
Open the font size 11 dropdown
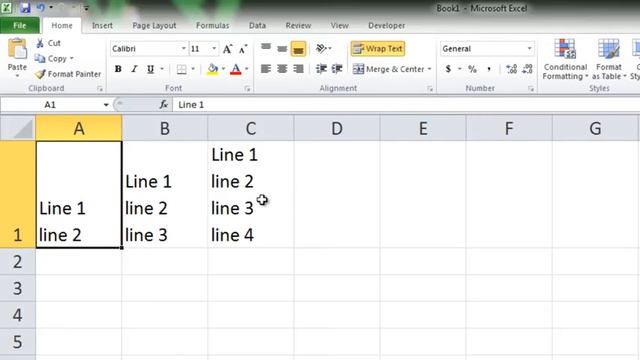click(214, 49)
